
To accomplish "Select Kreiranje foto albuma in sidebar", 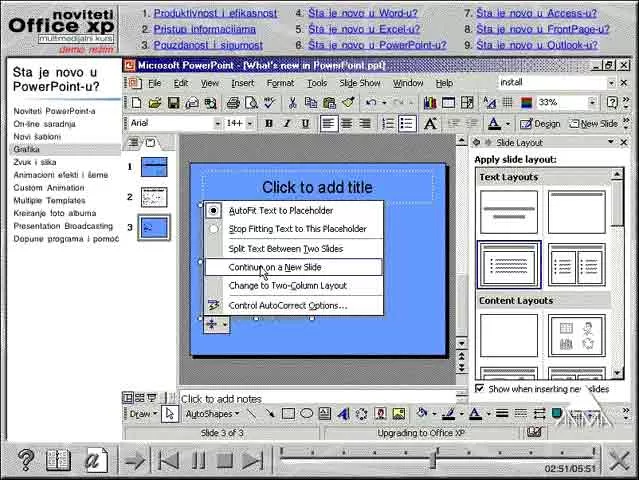I will [55, 213].
